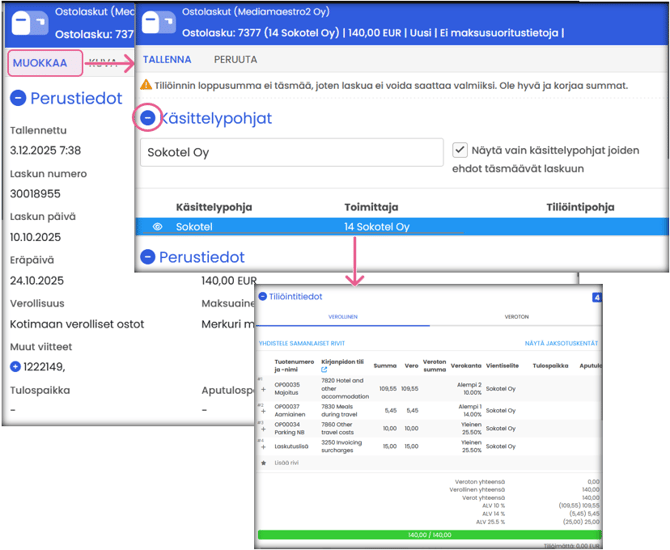Collapse Perustiedot in the edit window
Viewport: 670px width, 550px height.
click(x=147, y=257)
